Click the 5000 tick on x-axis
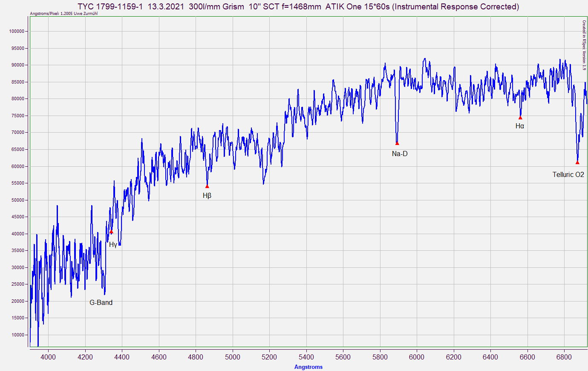 pyautogui.click(x=232, y=357)
